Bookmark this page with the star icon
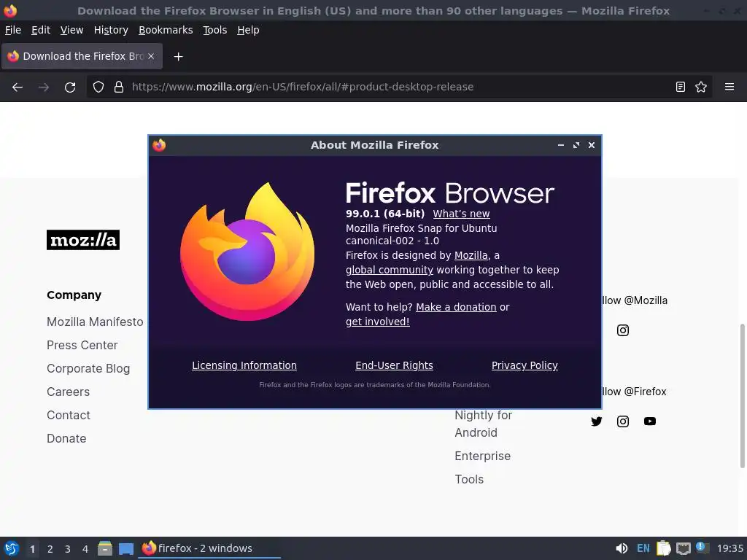 tap(701, 87)
